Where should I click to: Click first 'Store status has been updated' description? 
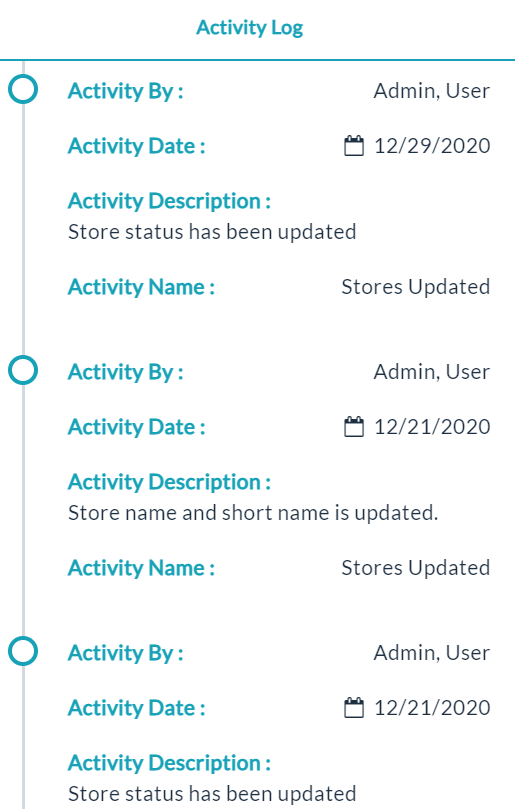[212, 232]
